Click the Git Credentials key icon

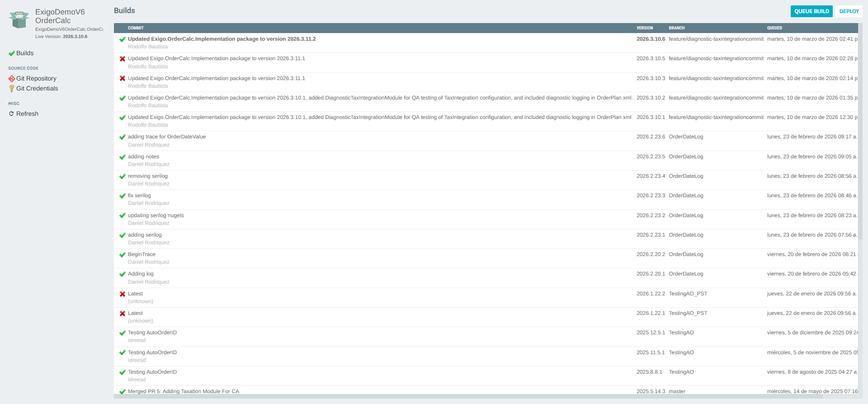coord(11,89)
